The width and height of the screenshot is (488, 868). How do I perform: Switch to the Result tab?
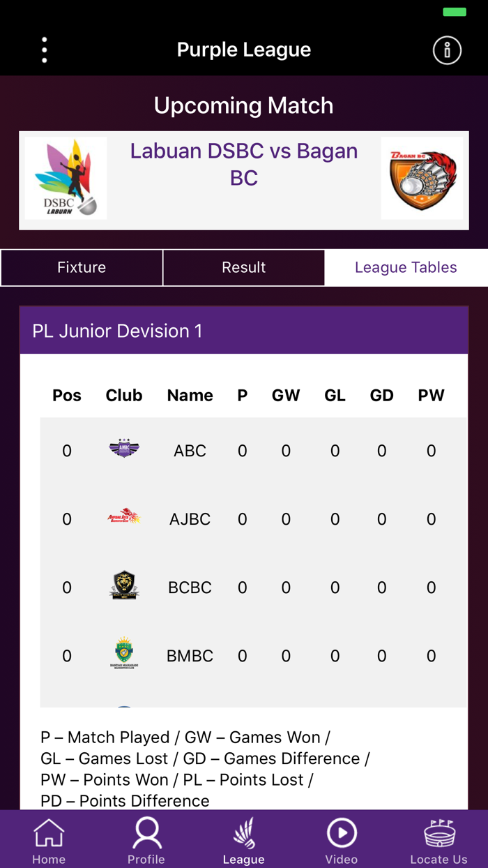click(x=243, y=267)
